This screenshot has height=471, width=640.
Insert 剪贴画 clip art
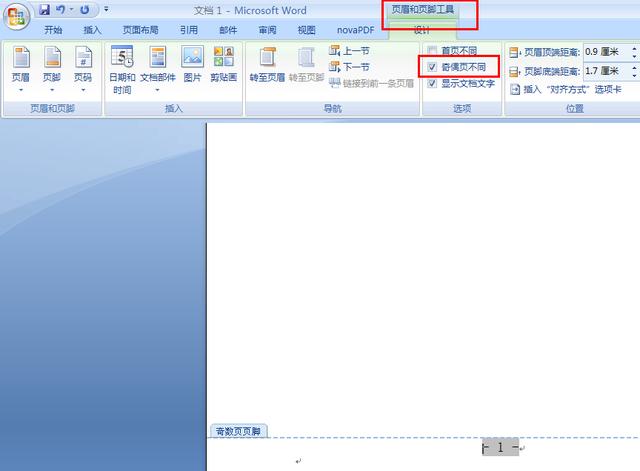[x=223, y=64]
